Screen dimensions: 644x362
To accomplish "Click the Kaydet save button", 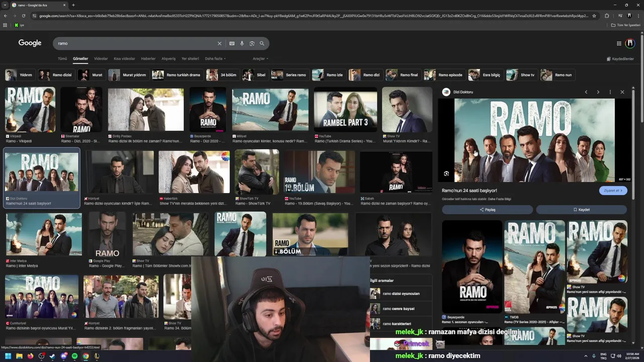I will [x=581, y=210].
